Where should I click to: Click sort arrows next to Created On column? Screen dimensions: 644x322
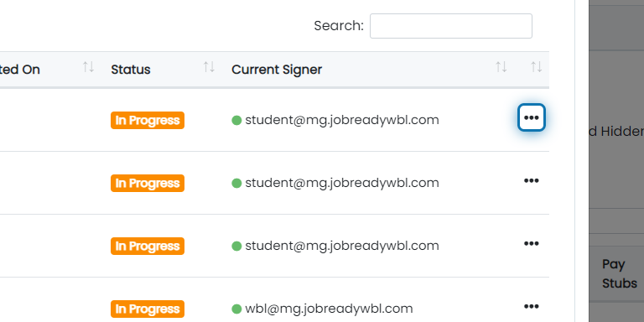[x=88, y=67]
